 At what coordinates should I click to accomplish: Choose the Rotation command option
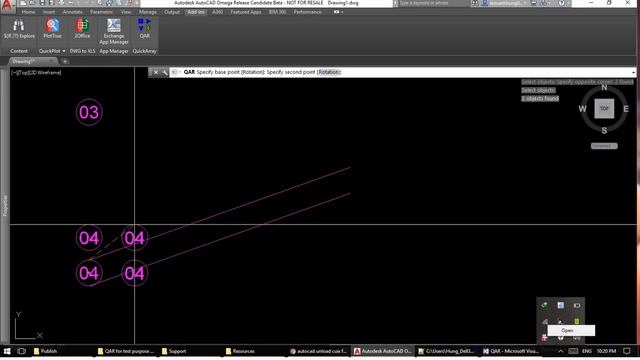[x=329, y=72]
